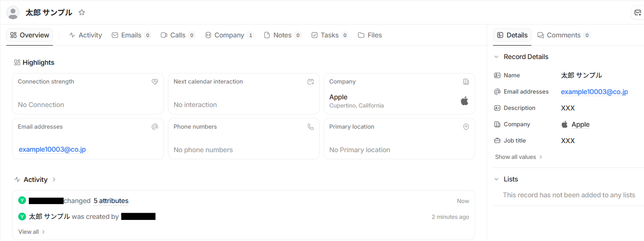This screenshot has height=241, width=644.
Task: Click the at-sign icon in Email addresses card
Action: pyautogui.click(x=155, y=127)
